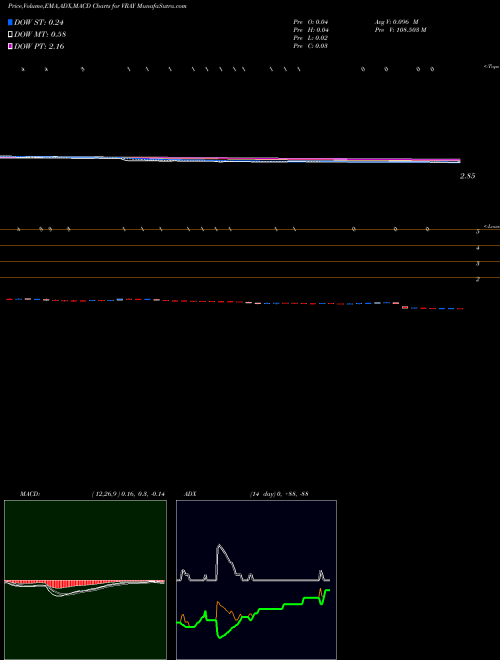Click the level 2 axis label
The width and height of the screenshot is (500, 660).
click(478, 279)
